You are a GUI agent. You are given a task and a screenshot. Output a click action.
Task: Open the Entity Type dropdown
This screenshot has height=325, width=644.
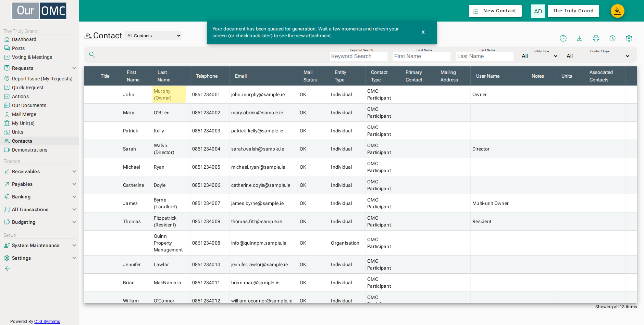pyautogui.click(x=540, y=56)
